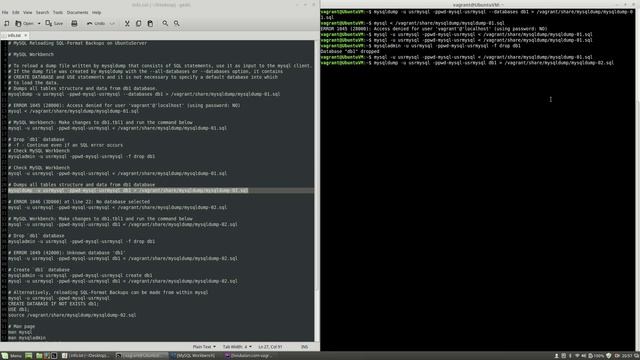Switch to the purple-icon taskbar window
The height and width of the screenshot is (360, 640).
pos(249,356)
